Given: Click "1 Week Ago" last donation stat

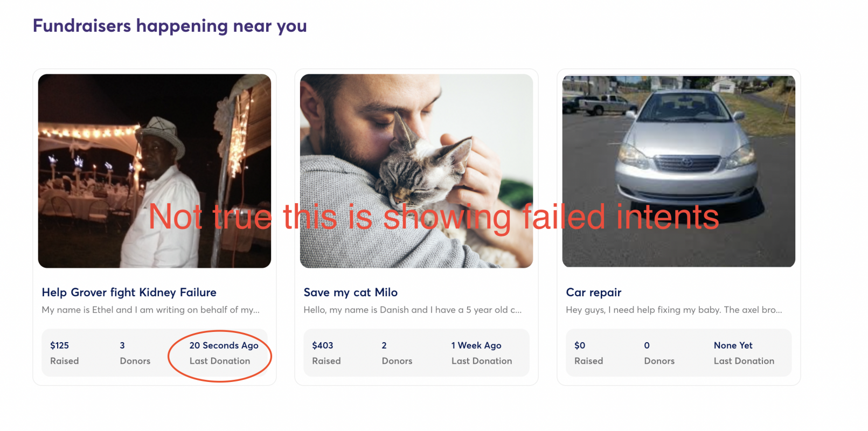Looking at the screenshot, I should [481, 353].
